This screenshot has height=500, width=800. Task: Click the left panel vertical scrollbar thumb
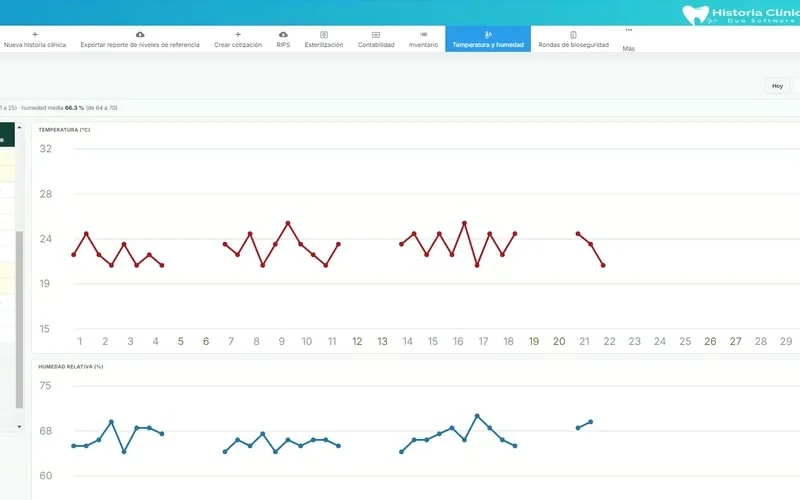click(19, 319)
